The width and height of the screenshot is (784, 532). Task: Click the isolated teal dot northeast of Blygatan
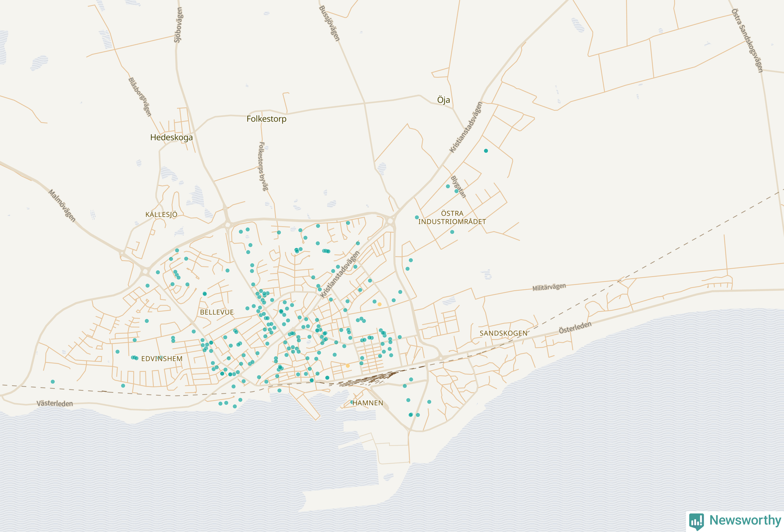point(486,151)
